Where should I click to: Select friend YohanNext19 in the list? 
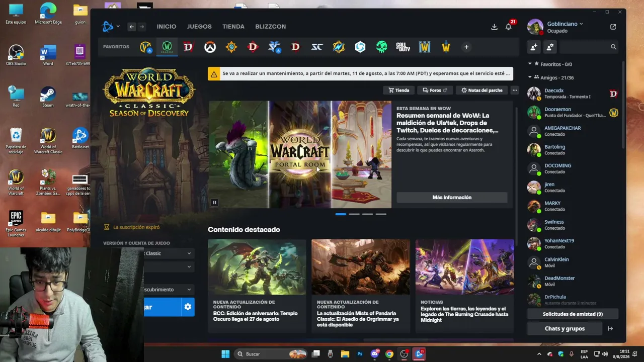point(573,244)
